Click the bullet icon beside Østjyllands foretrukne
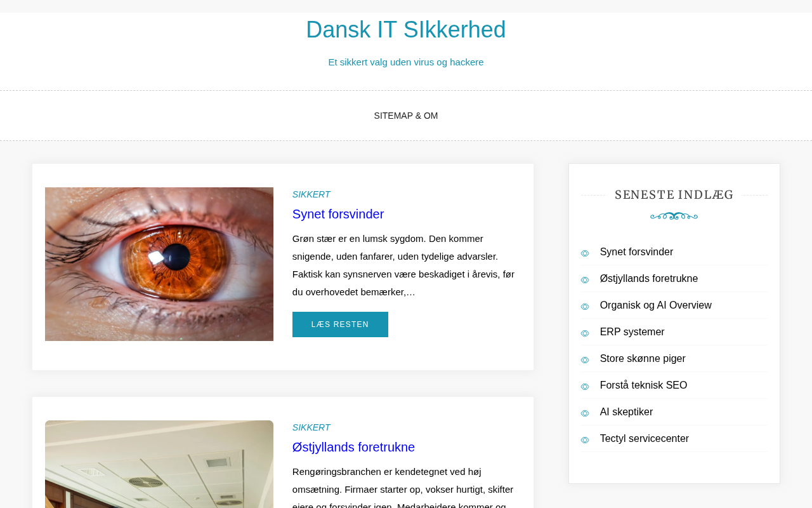The image size is (812, 508). click(x=585, y=280)
